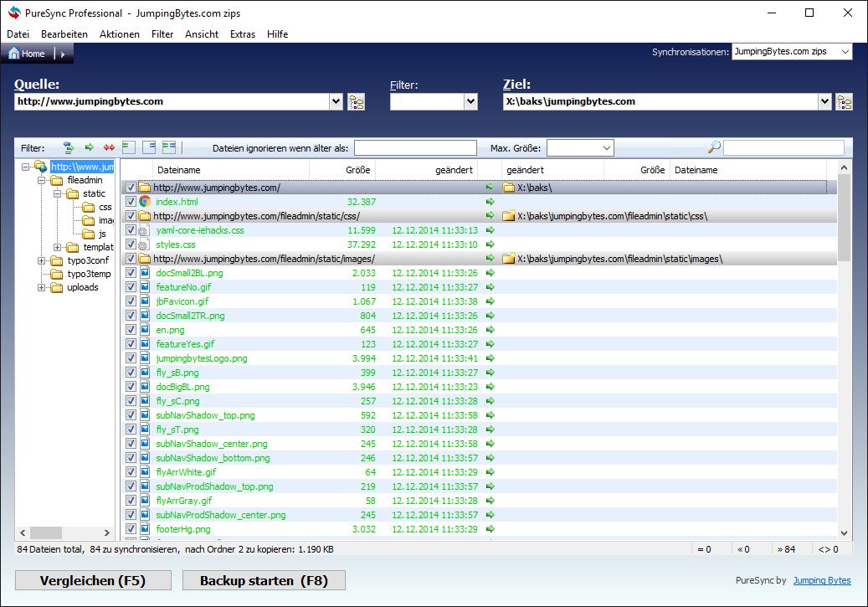Click the right-only files filter icon

point(149,147)
